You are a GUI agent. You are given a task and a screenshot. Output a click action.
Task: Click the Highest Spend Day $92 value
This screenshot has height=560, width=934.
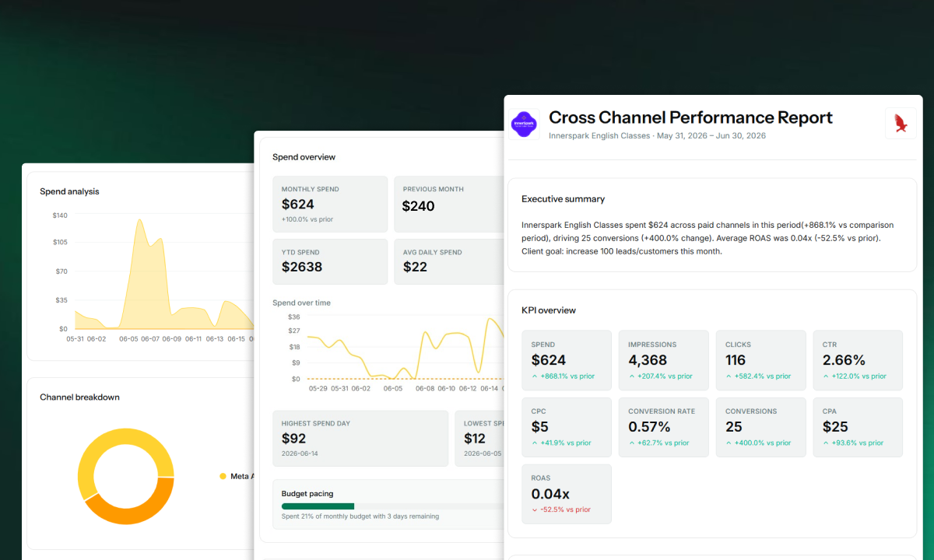(x=293, y=439)
